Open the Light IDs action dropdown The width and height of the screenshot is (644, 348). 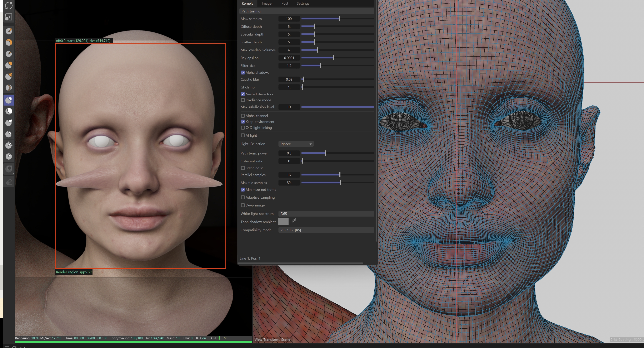point(296,144)
